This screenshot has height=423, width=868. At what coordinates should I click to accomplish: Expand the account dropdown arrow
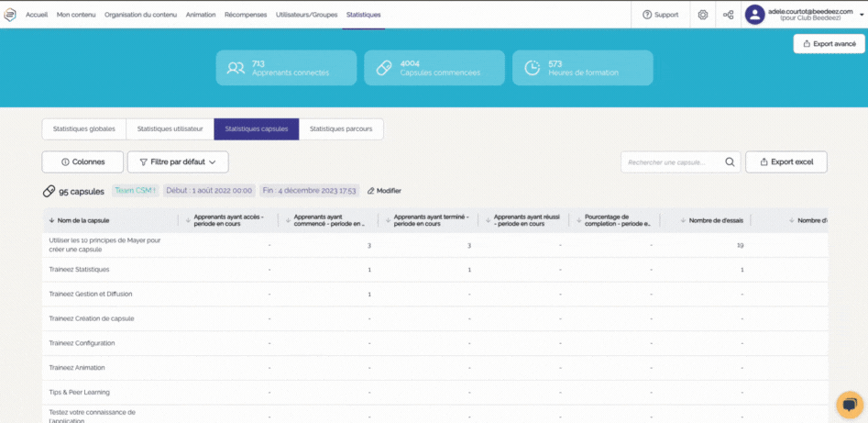pos(858,15)
